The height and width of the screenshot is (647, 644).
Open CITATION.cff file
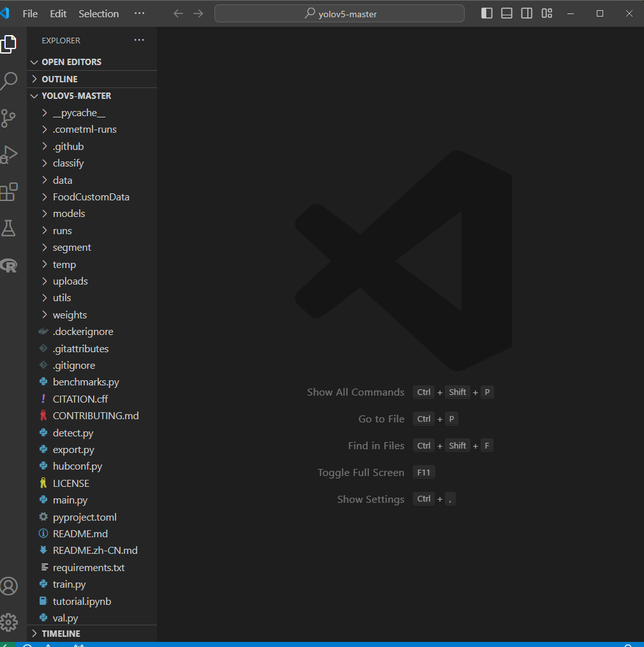tap(92, 399)
